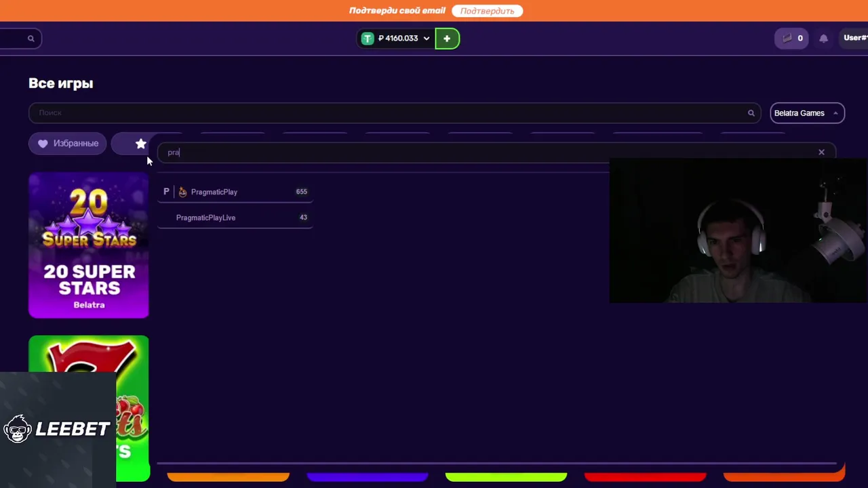Select PragmaticPlayLive from the provider list
Screen dimensions: 868x488
point(235,218)
